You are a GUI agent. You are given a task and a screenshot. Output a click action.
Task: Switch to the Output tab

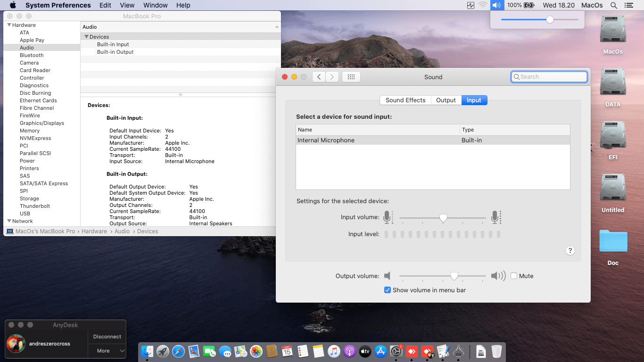[x=446, y=100]
